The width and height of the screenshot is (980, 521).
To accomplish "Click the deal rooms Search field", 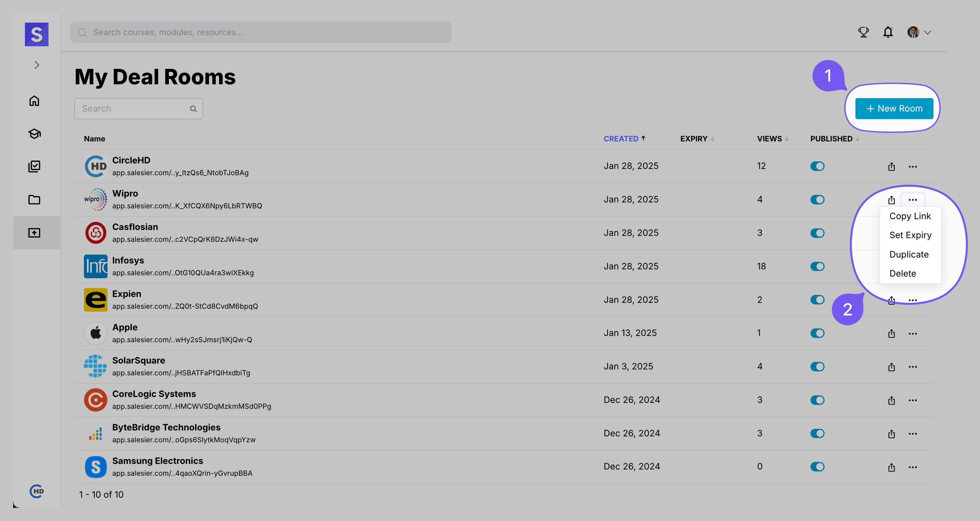I will tap(134, 109).
